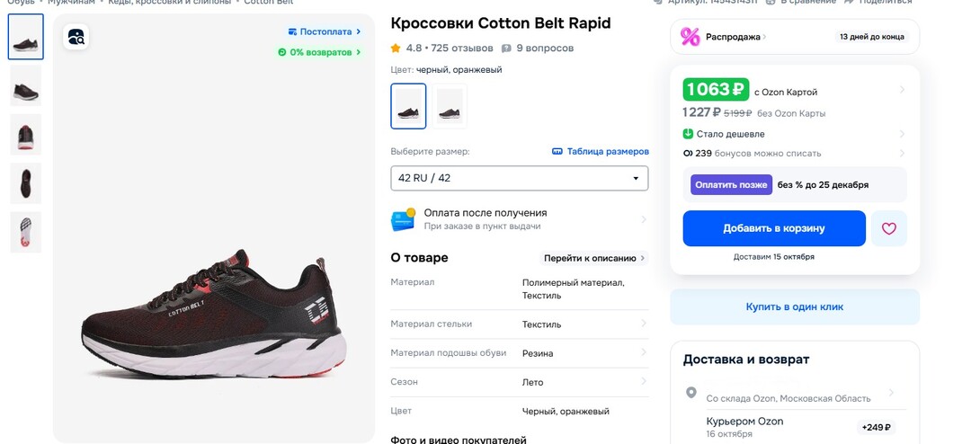Follow the 'Перейти к описанию' link
Image resolution: width=980 pixels, height=444 pixels.
594,258
